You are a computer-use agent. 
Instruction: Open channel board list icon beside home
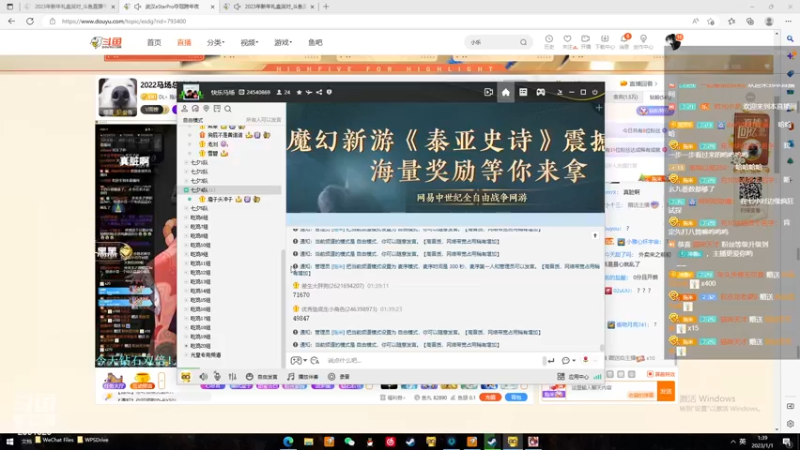click(x=523, y=92)
